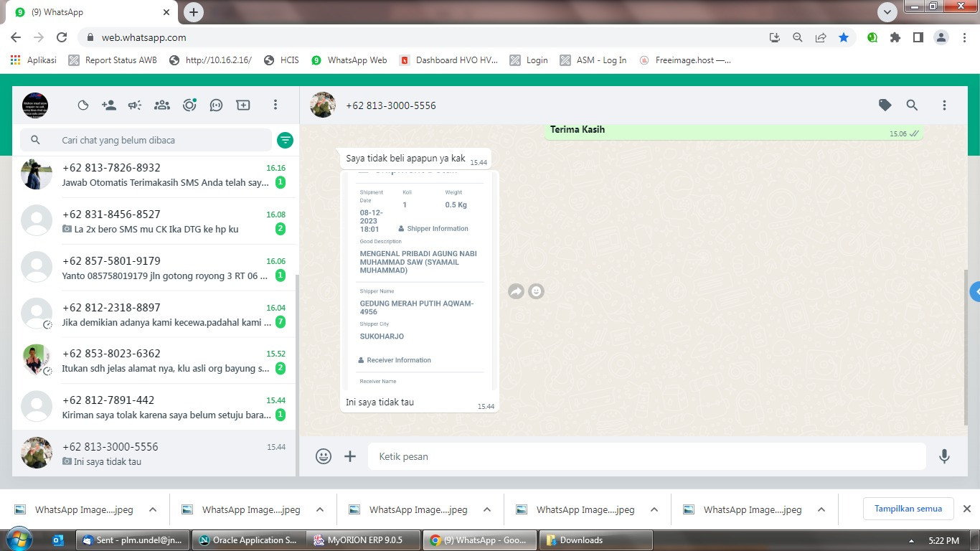Open chat +62 831-8456-8527
Screen dimensions: 980x551
point(154,221)
